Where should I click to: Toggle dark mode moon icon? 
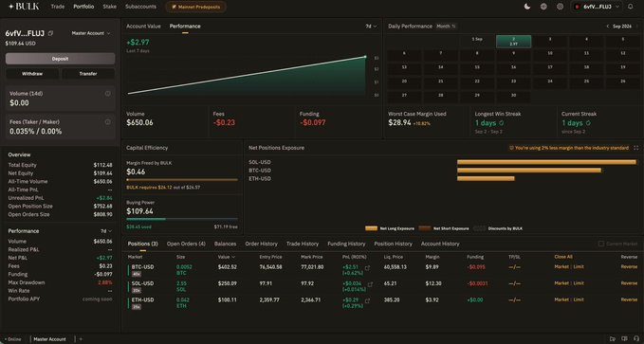click(x=527, y=7)
